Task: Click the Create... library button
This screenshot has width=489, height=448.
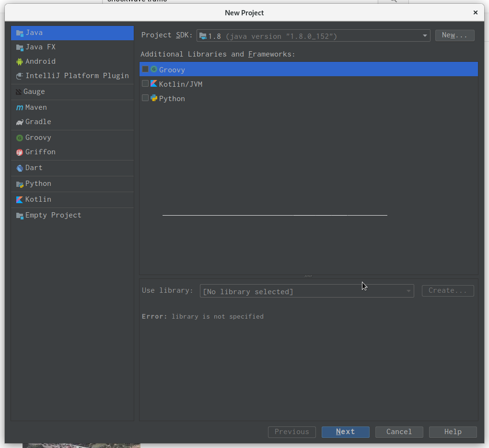Action: (448, 290)
